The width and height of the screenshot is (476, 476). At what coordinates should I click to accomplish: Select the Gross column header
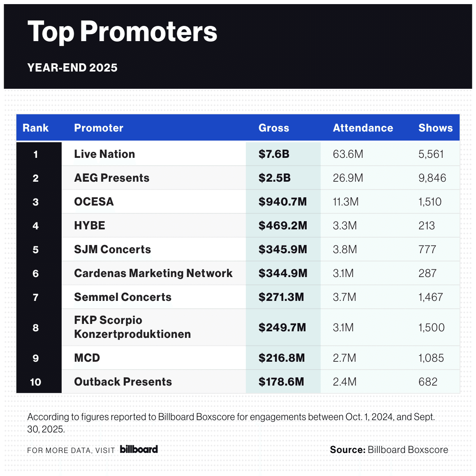click(274, 128)
